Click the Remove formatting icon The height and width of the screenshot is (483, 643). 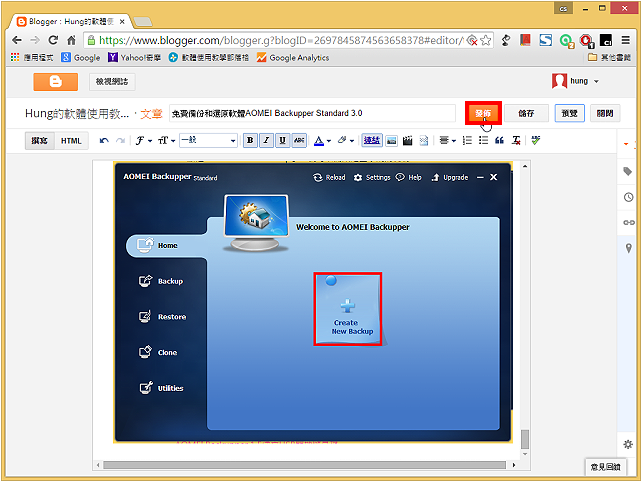[x=516, y=141]
